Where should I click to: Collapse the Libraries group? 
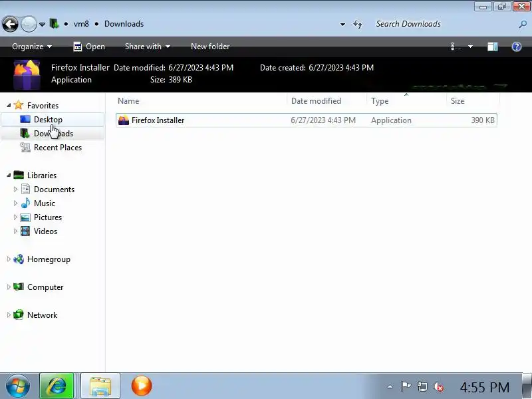[x=9, y=176]
